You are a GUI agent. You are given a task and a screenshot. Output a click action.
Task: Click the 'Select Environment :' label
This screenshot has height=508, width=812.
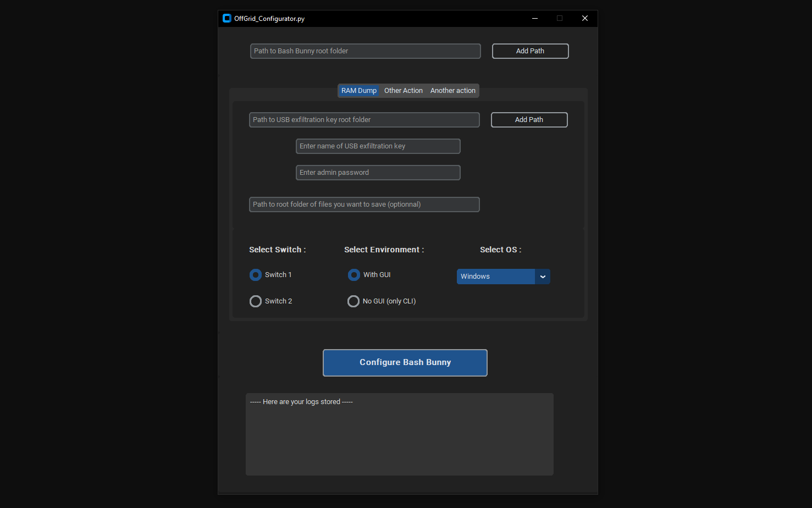click(x=384, y=250)
